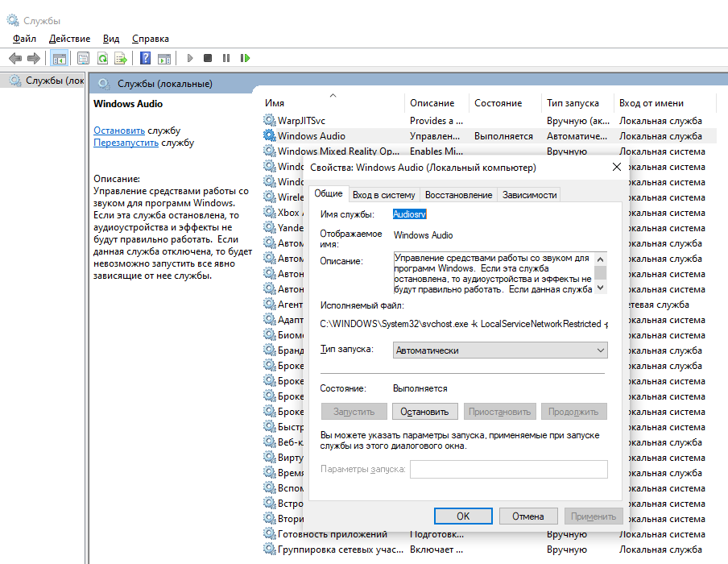Click the Start service play icon
This screenshot has height=564, width=728.
point(190,58)
